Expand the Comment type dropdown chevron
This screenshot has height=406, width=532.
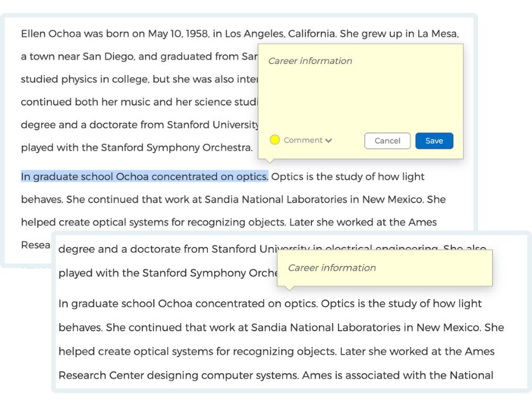coord(328,141)
